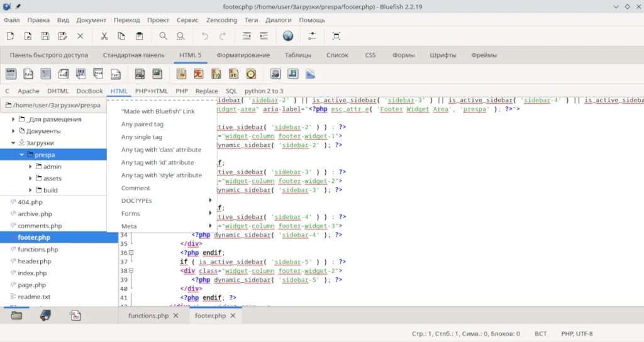Insert video tag icon
644x342 pixels.
[275, 74]
